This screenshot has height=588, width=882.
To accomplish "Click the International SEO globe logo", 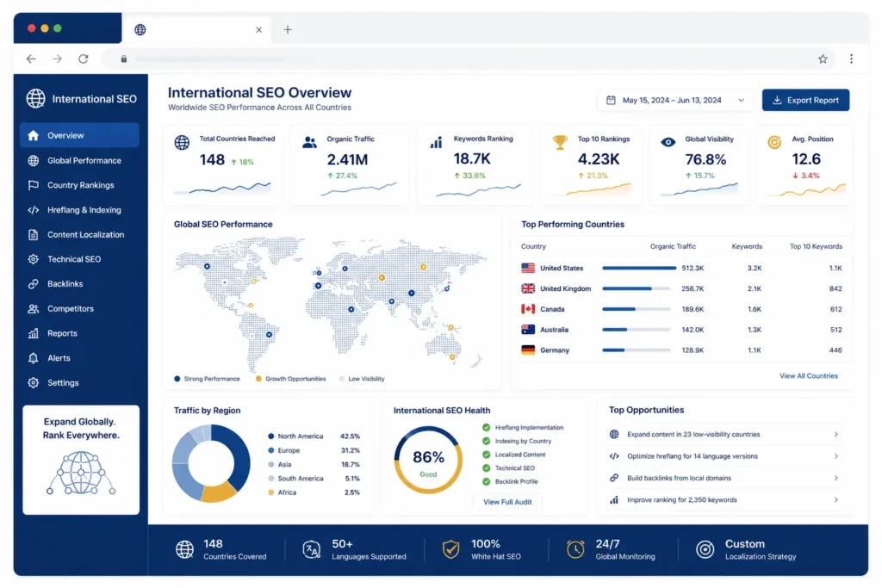I will [36, 98].
